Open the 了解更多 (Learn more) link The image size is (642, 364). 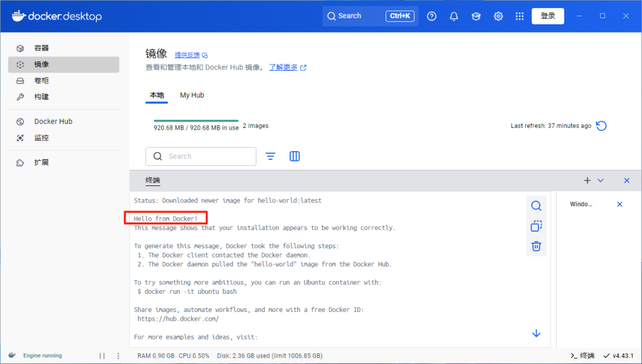(x=283, y=67)
